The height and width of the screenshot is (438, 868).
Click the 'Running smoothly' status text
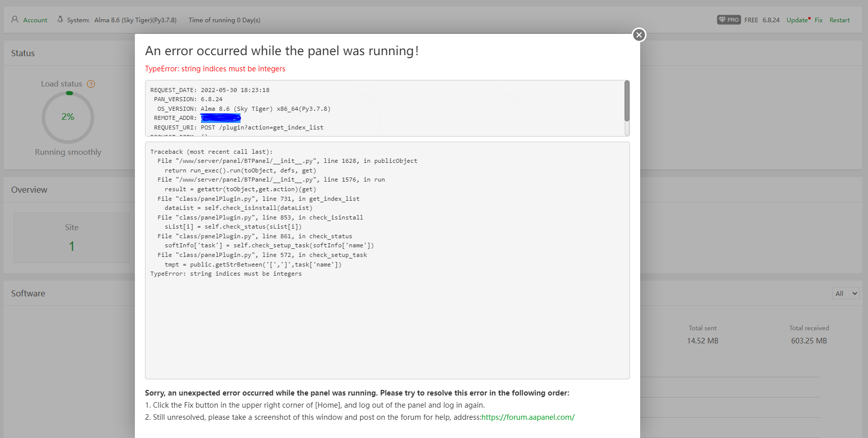(68, 152)
